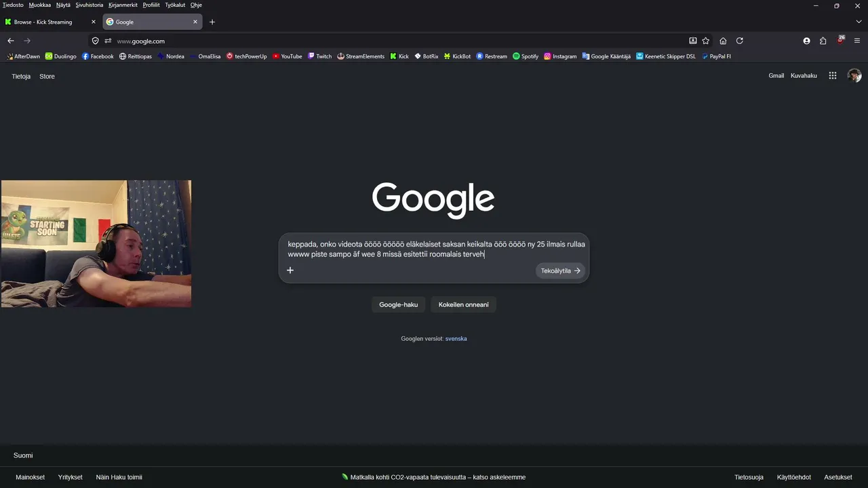Viewport: 868px width, 488px height.
Task: Open the AfterDawn bookmark
Action: coord(23,56)
